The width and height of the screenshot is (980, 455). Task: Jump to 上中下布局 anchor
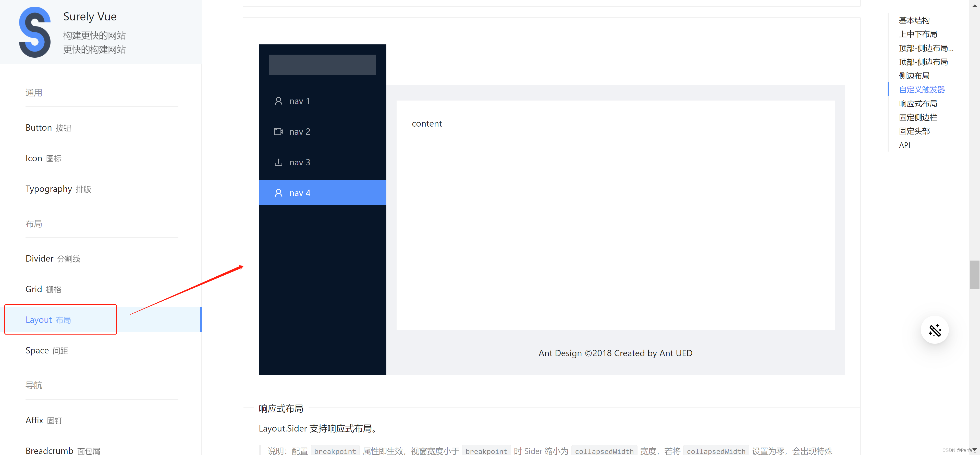pos(918,34)
